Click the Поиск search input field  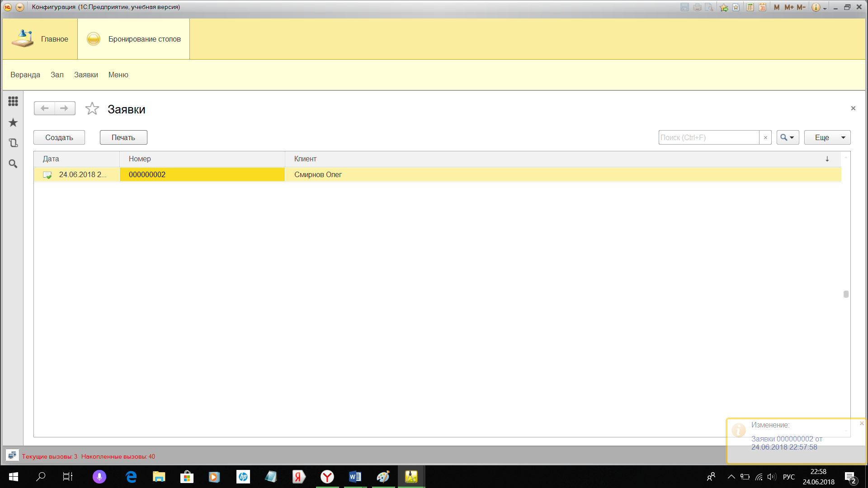click(708, 137)
